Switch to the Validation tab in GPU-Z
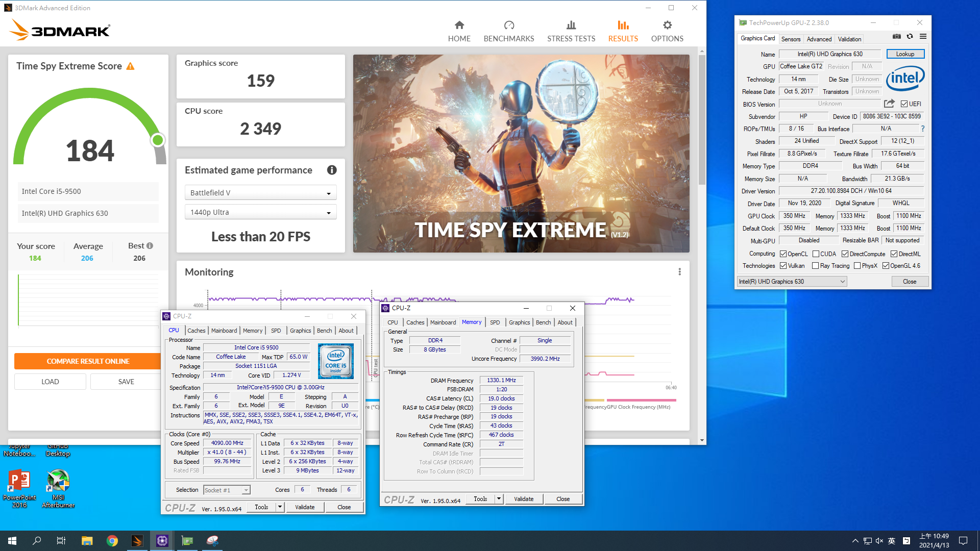The width and height of the screenshot is (980, 551). tap(849, 39)
